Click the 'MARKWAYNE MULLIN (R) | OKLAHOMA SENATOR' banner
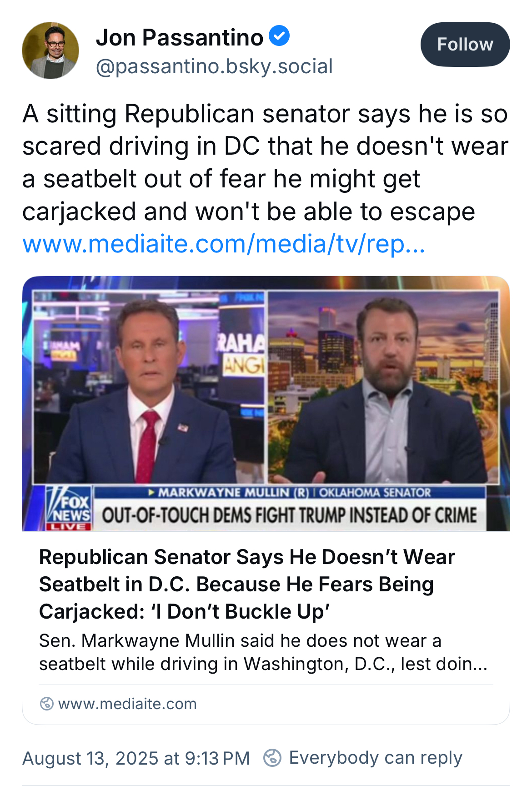Image resolution: width=532 pixels, height=786 pixels. [x=290, y=493]
